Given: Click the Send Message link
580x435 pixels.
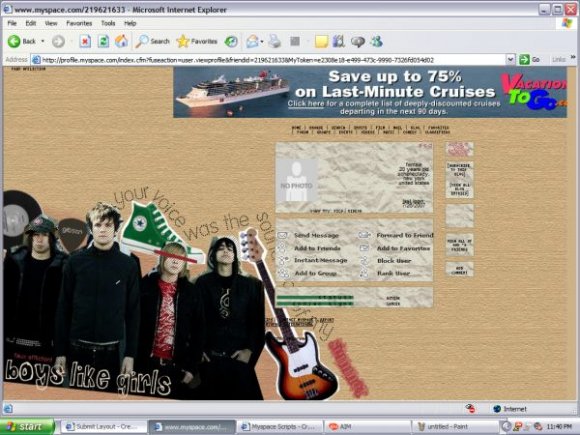Looking at the screenshot, I should pos(316,235).
